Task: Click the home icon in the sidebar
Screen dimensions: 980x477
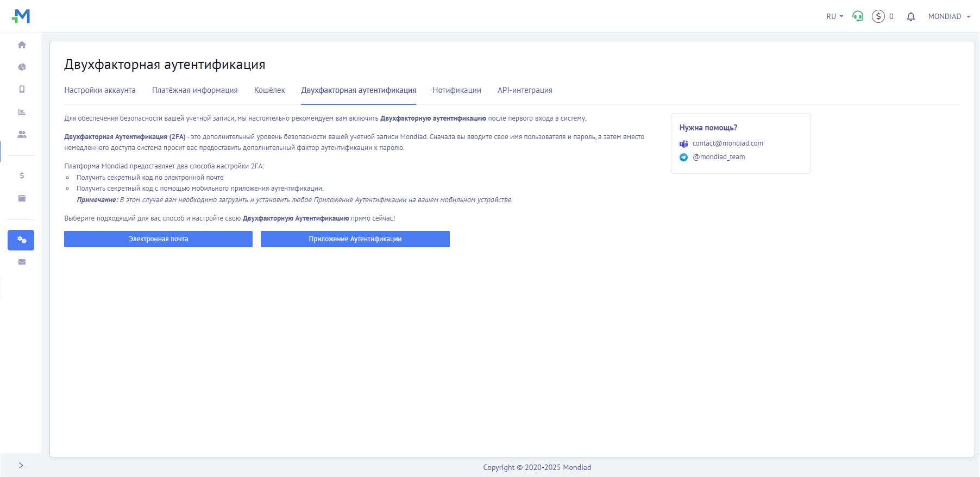Action: point(22,45)
